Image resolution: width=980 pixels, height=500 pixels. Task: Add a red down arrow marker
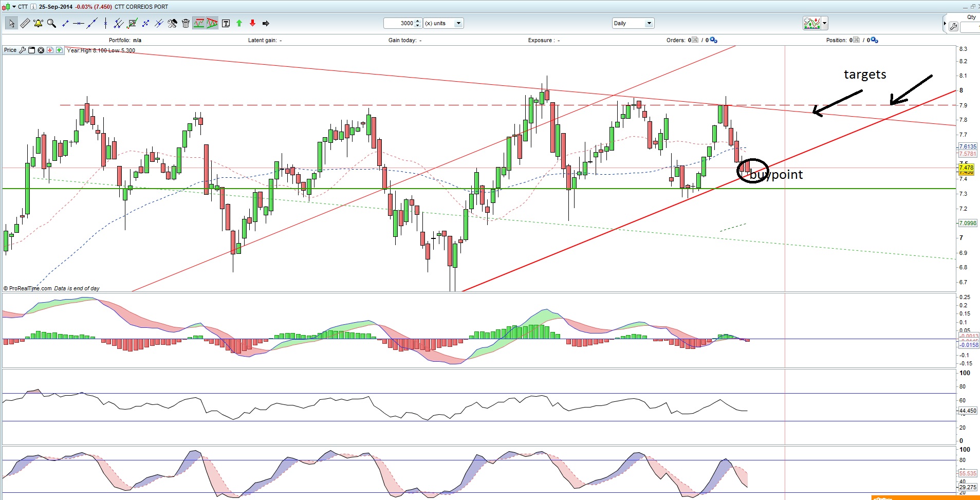coord(252,23)
